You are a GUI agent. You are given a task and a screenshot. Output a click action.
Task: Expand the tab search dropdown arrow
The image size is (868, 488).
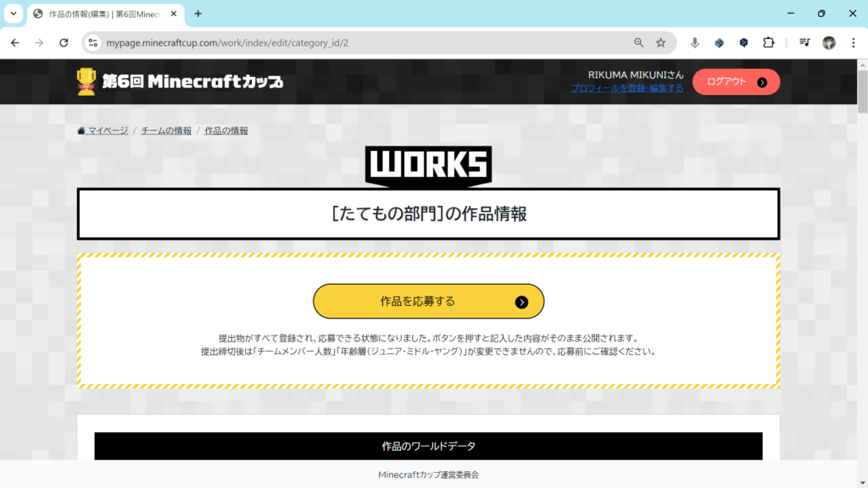point(14,14)
